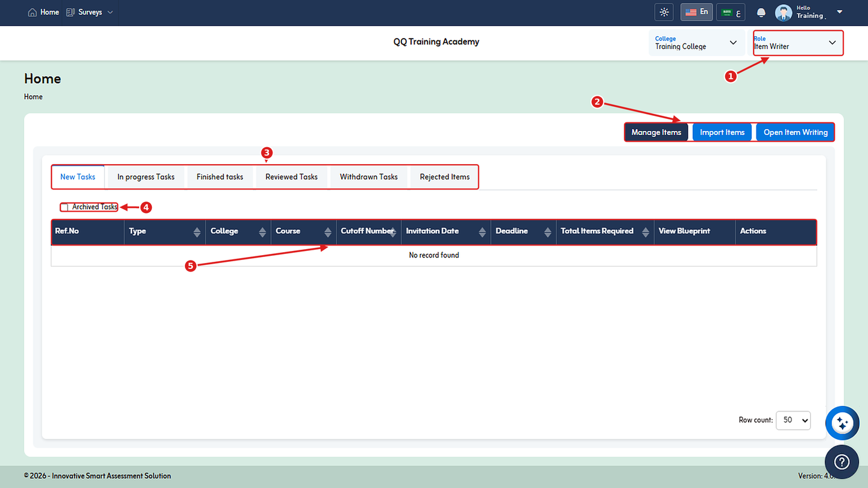Click the Home icon in top navigation
Image resolution: width=868 pixels, height=488 pixels.
coord(33,12)
